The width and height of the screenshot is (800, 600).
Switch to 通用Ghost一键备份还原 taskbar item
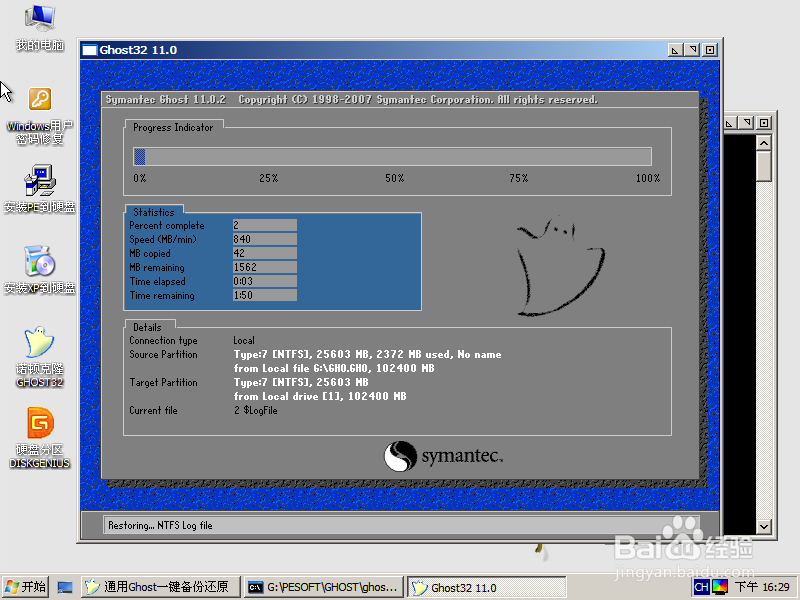tap(161, 587)
